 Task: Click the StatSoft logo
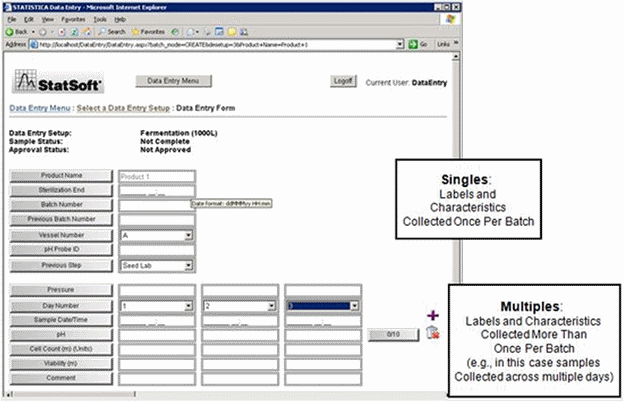(58, 82)
